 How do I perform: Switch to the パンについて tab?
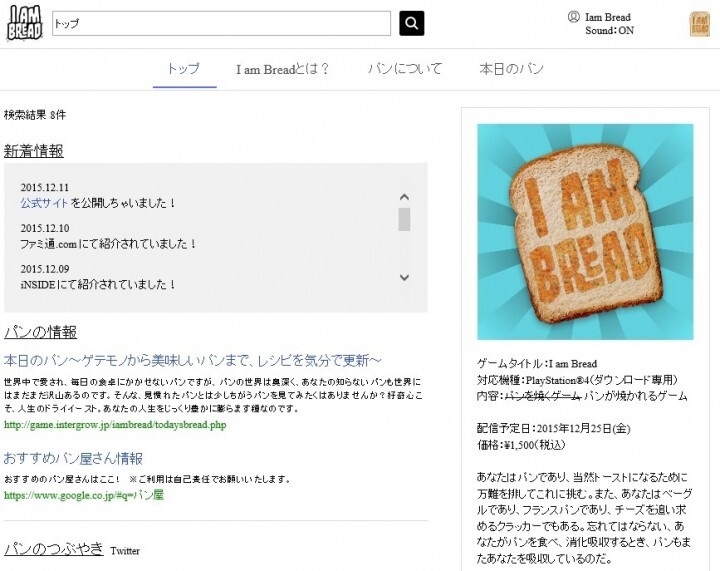click(405, 69)
